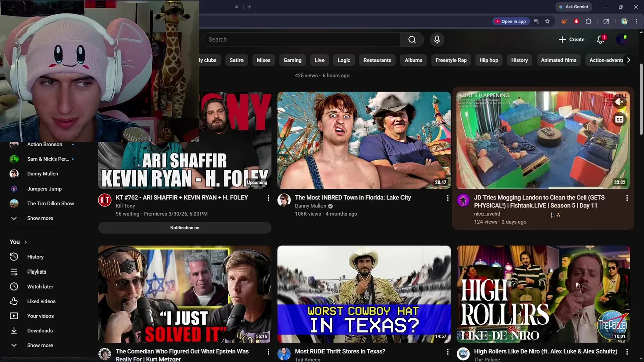Open YouTube notifications bell
This screenshot has width=644, height=362.
tap(601, 40)
